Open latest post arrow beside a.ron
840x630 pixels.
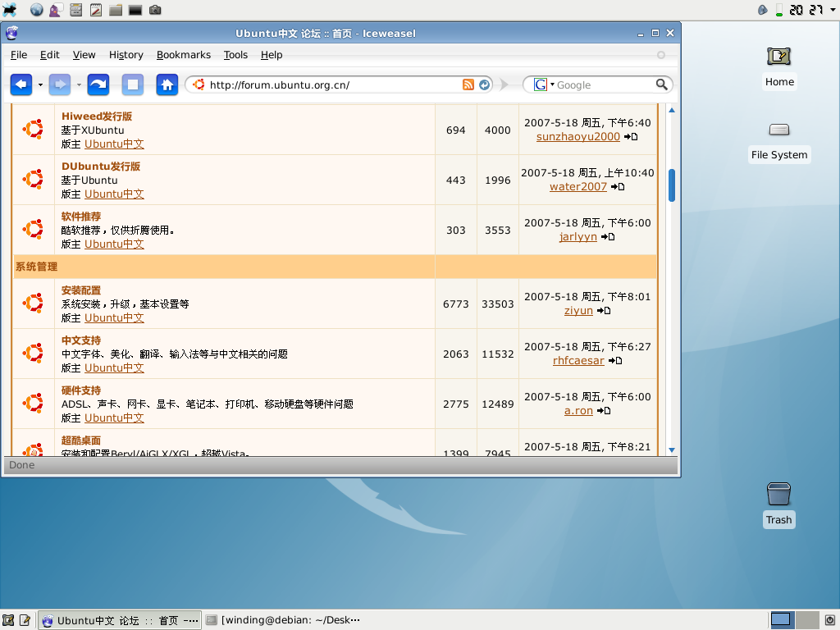pos(604,411)
